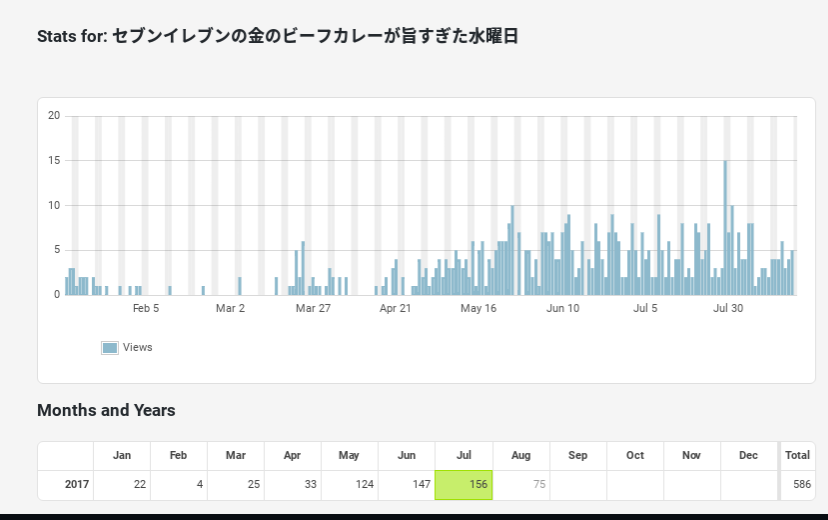Click the Oct column header
Viewport: 828px width, 520px height.
(x=635, y=456)
